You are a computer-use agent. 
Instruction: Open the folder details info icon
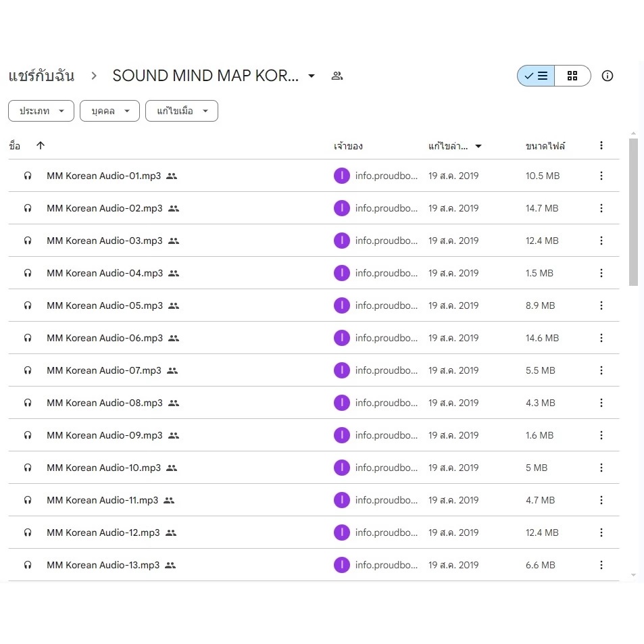607,76
